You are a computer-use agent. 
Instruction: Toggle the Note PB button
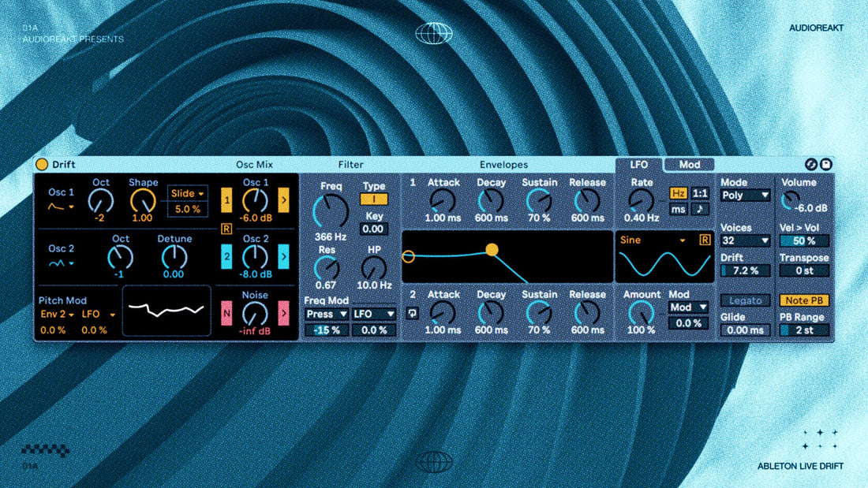804,300
